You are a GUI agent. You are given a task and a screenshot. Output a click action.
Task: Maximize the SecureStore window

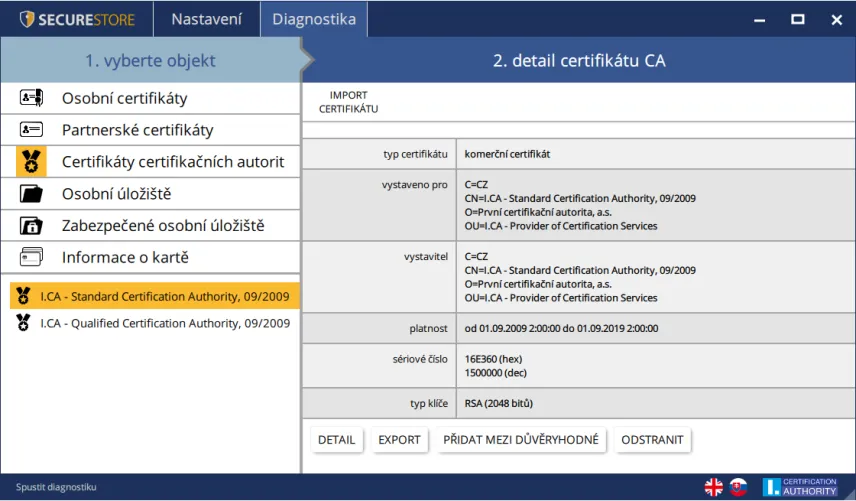click(x=798, y=20)
